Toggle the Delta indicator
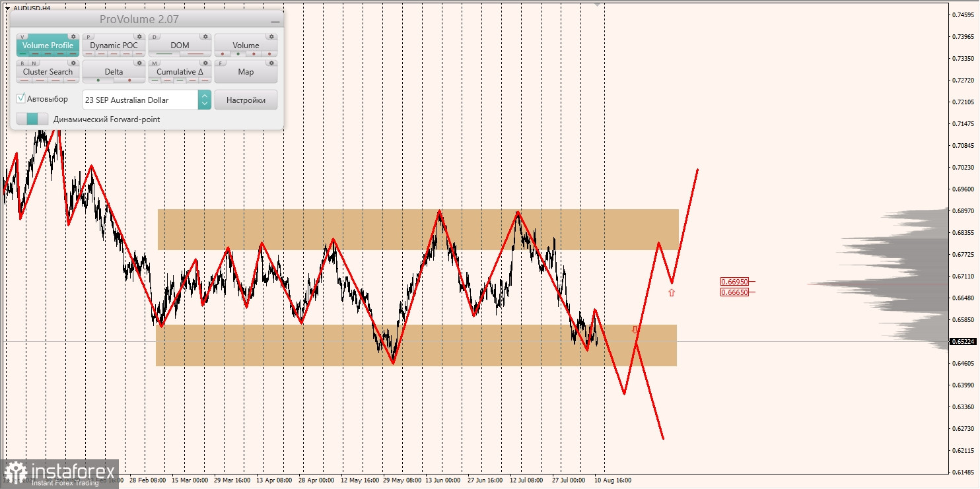The image size is (980, 489). [x=114, y=72]
